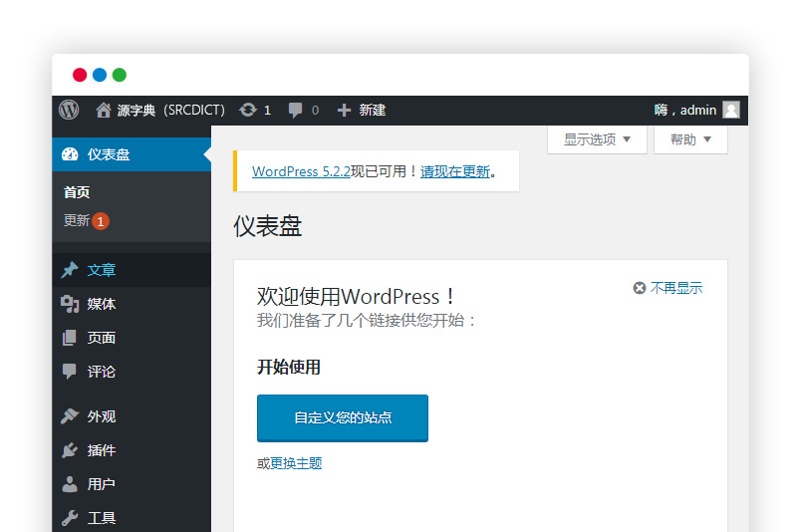Click the 请现在更新 link
This screenshot has width=797, height=532.
coord(455,171)
